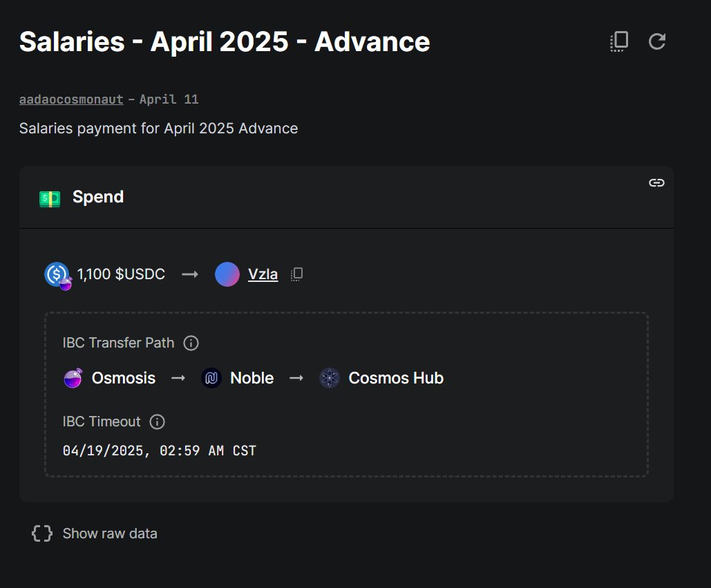Copy the Vzla recipient address

[296, 274]
